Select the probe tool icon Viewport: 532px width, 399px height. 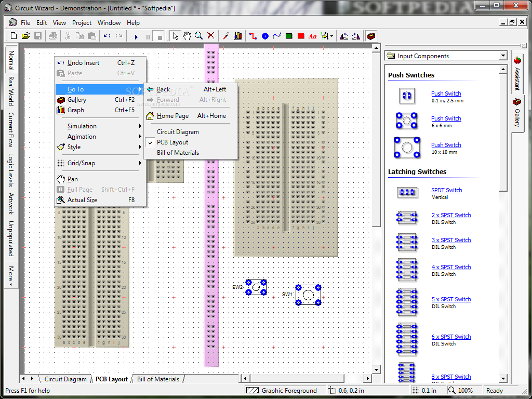(226, 36)
